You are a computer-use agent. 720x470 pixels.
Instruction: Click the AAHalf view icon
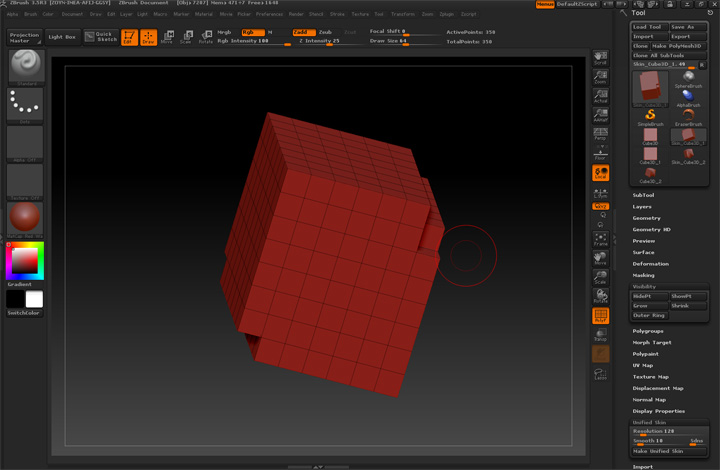600,114
